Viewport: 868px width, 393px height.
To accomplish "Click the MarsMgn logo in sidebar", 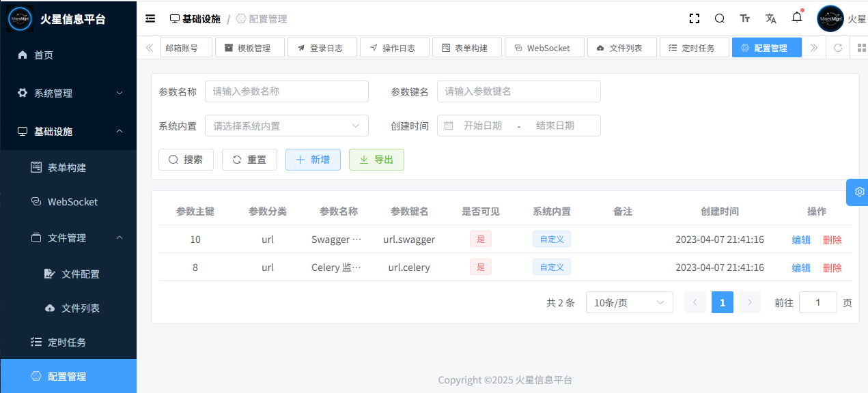I will (x=20, y=19).
